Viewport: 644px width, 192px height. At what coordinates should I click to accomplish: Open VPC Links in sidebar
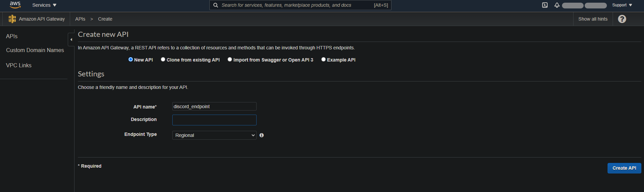(x=19, y=65)
